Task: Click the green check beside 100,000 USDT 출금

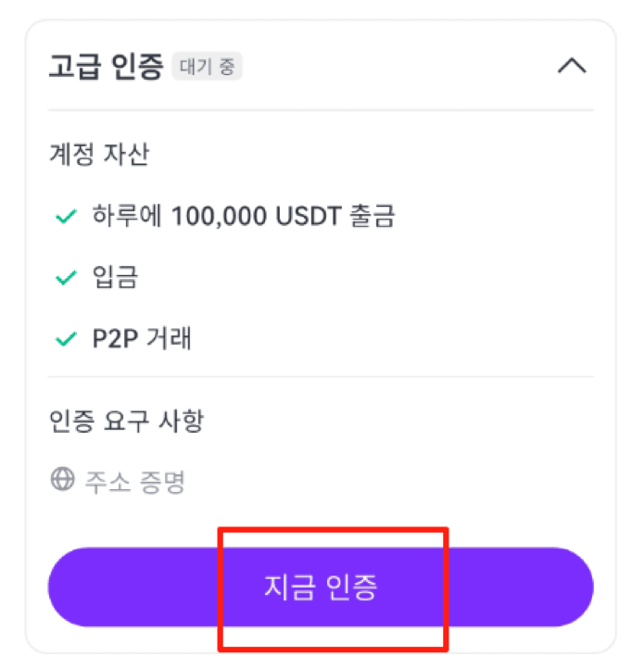Action: coord(66,216)
